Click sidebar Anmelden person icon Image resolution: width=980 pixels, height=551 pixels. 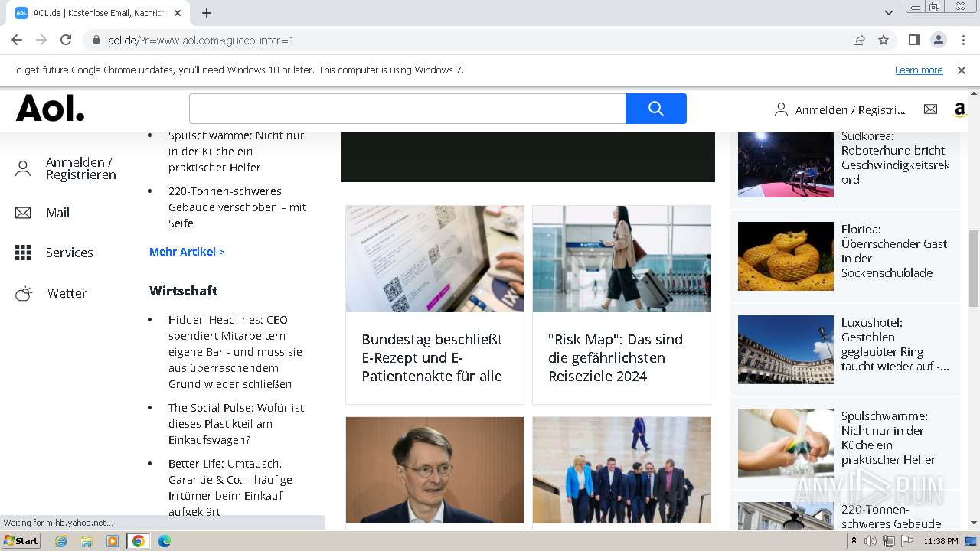tap(23, 169)
